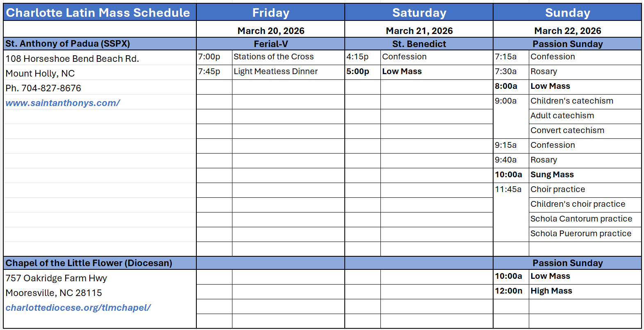Click the Sunday column header
Screen dimensions: 644x330
(x=567, y=13)
